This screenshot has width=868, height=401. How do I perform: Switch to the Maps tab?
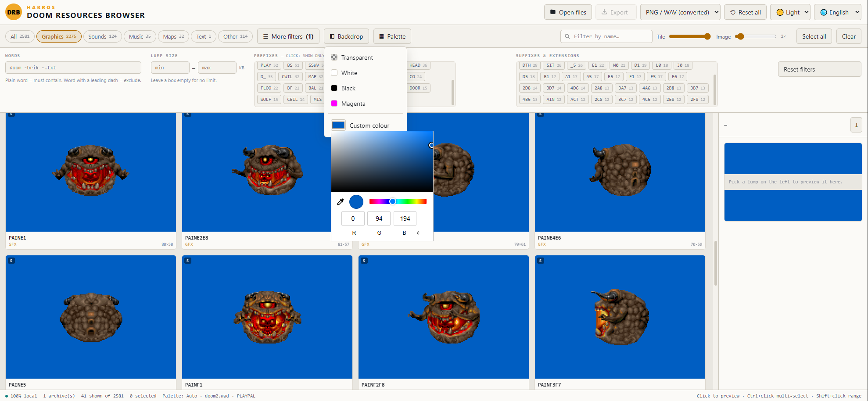pos(173,36)
